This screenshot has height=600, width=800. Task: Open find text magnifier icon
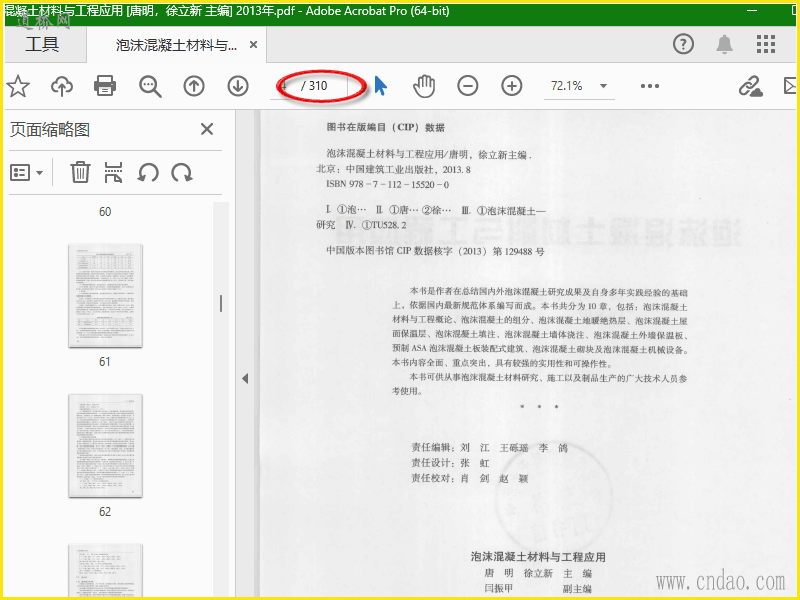[x=150, y=86]
